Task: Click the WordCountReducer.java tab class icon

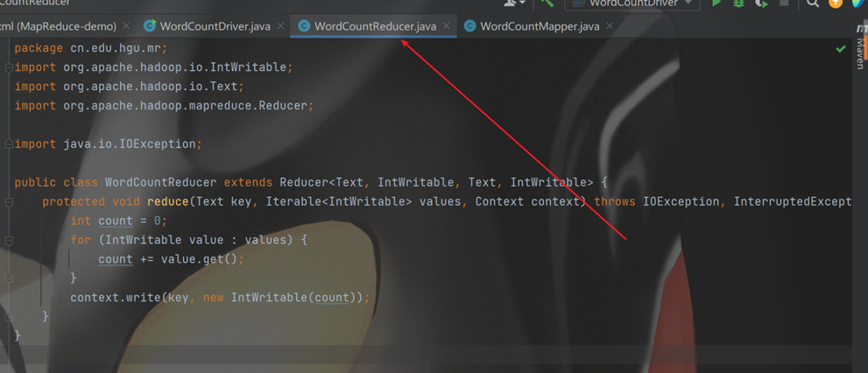Action: (x=303, y=26)
